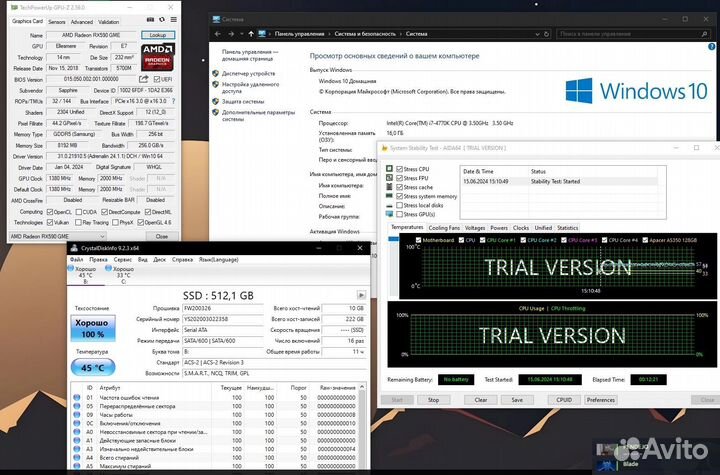Click the Save button in AIDA64

click(x=517, y=400)
